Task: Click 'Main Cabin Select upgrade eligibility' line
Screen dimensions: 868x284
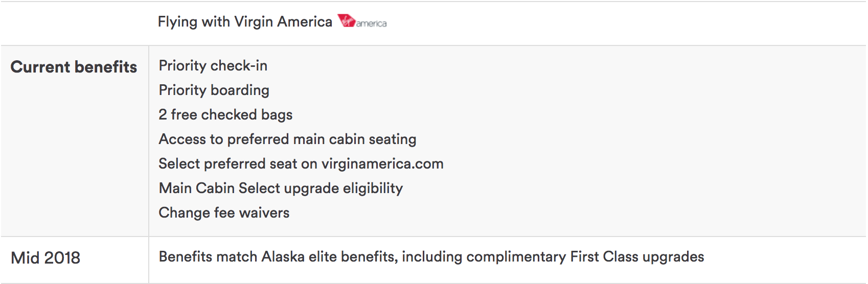Action: [281, 188]
